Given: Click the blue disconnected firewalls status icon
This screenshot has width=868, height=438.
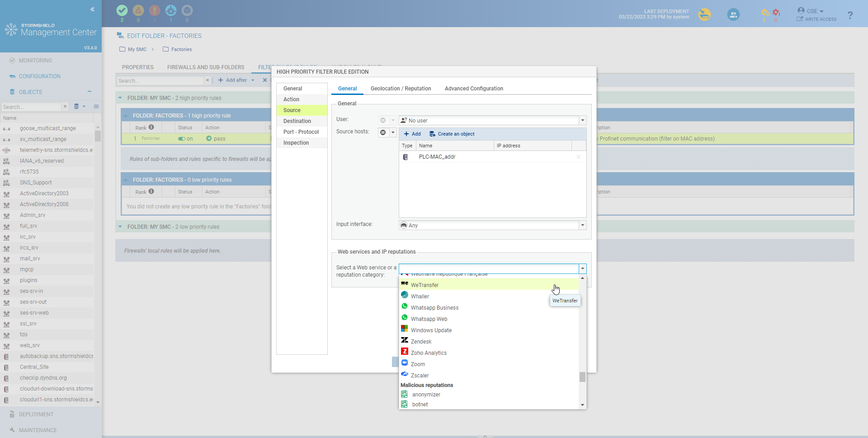Looking at the screenshot, I should (x=171, y=10).
